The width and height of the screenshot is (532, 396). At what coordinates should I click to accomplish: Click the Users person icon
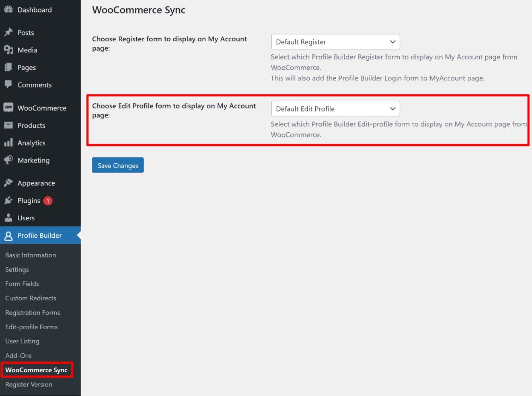[x=9, y=218]
